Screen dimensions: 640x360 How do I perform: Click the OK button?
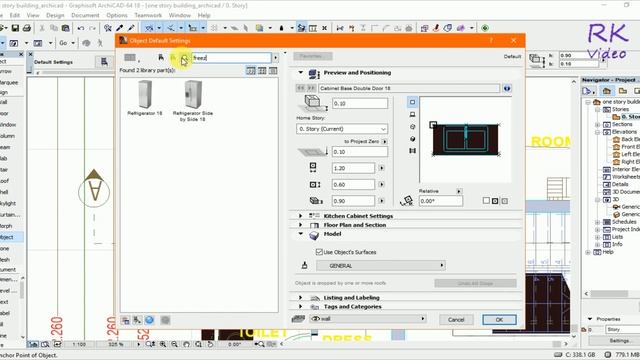[499, 320]
